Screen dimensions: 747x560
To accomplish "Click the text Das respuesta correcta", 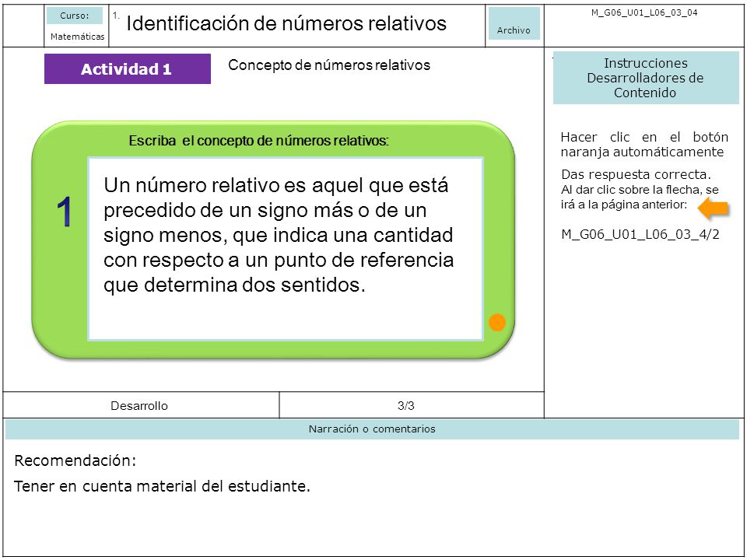I will [x=636, y=174].
